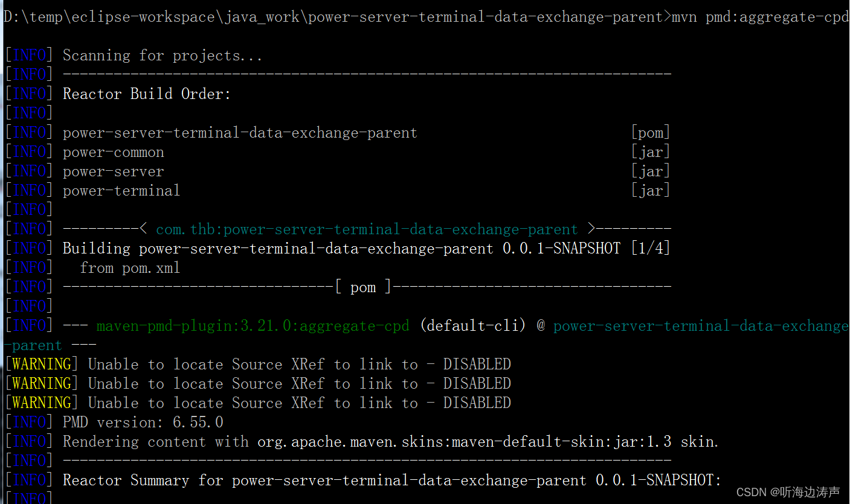This screenshot has width=850, height=504.
Task: Select the 'PMD version: 6.55.0' text
Action: [x=143, y=423]
